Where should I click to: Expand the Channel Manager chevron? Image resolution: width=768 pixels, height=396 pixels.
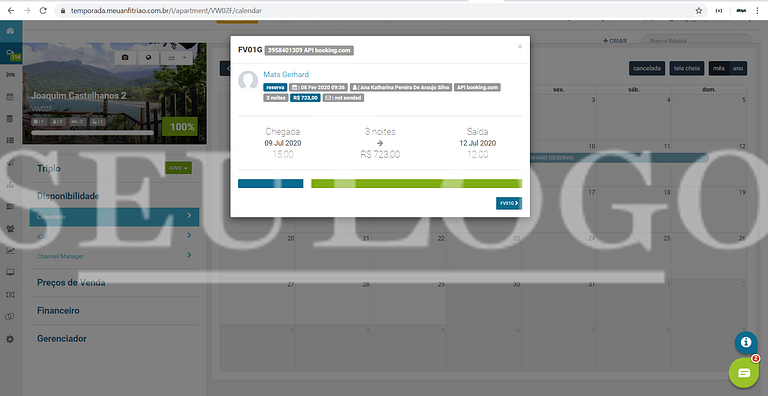pyautogui.click(x=189, y=255)
